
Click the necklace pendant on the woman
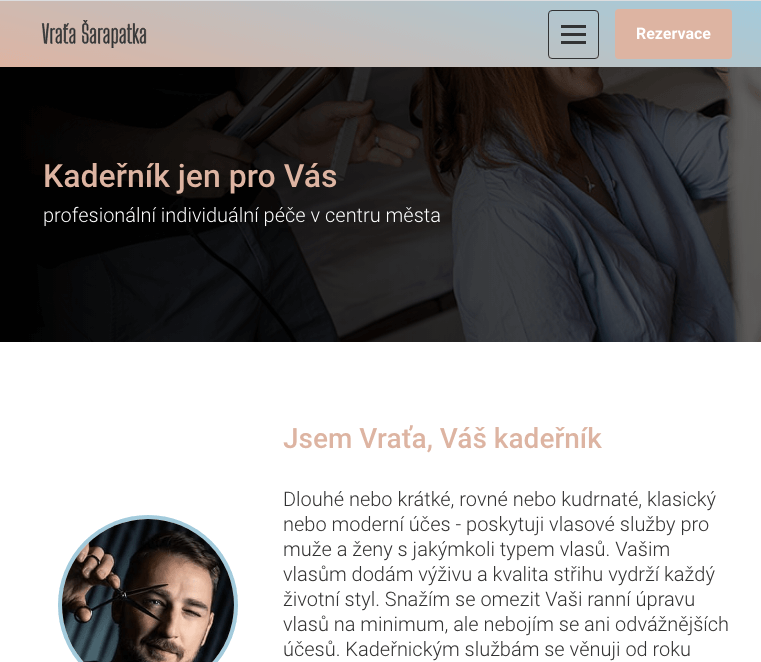pos(590,184)
